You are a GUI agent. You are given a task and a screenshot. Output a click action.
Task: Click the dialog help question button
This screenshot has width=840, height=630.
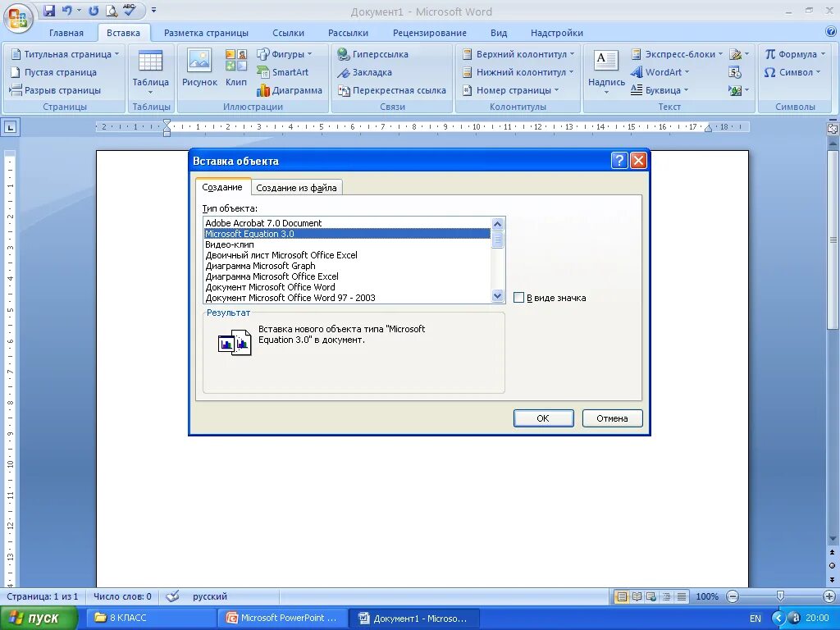619,160
